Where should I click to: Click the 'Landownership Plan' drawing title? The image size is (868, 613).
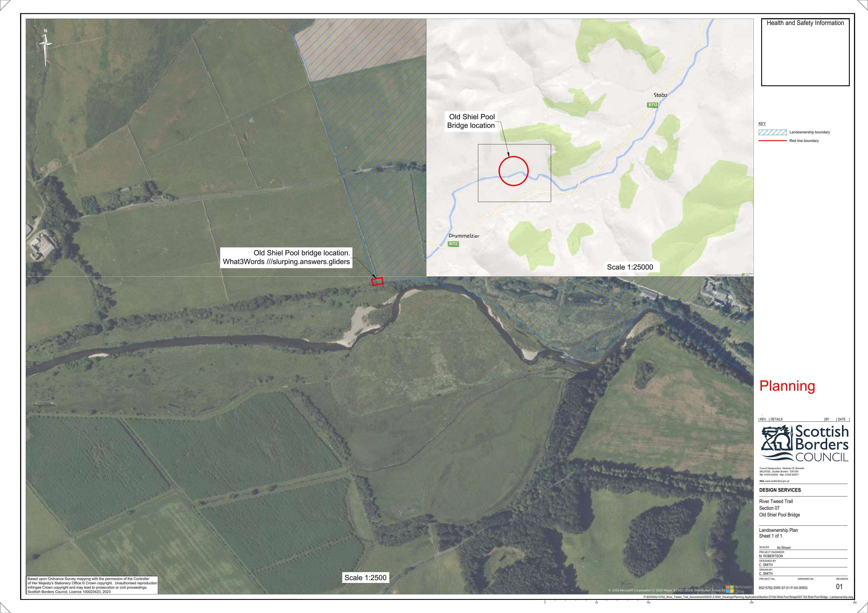[778, 530]
